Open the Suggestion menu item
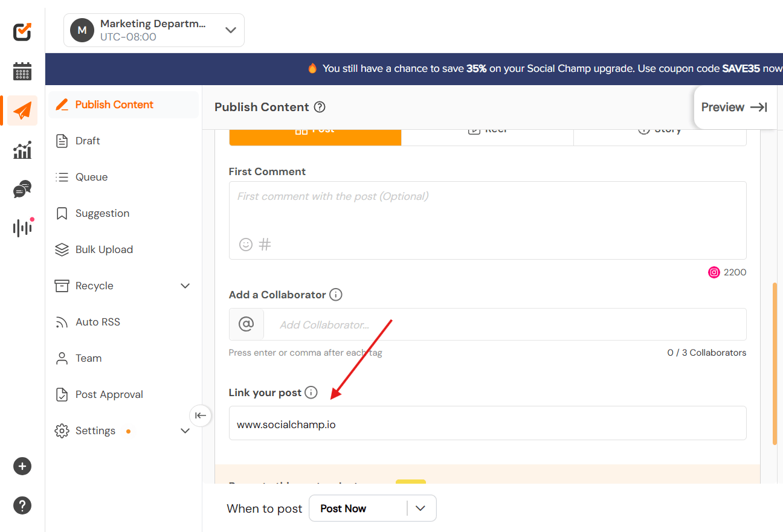This screenshot has width=783, height=532. point(123,213)
